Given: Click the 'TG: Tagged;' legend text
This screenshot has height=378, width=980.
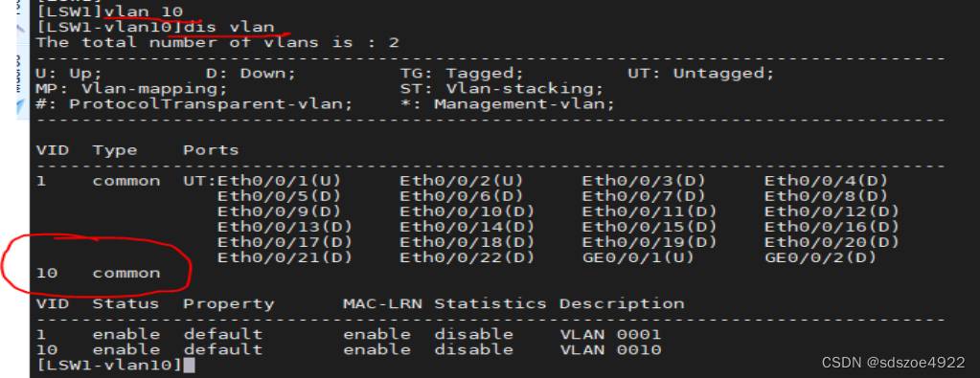Looking at the screenshot, I should click(x=461, y=74).
